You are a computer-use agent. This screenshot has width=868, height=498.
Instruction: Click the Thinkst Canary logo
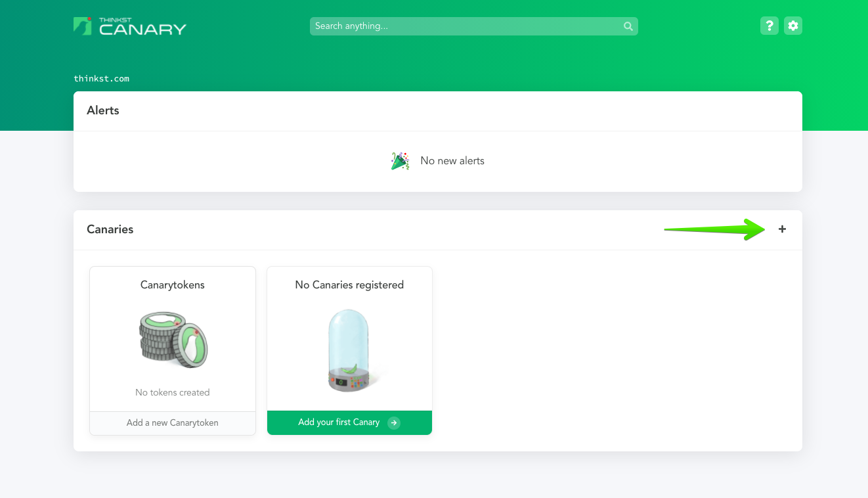pos(130,26)
